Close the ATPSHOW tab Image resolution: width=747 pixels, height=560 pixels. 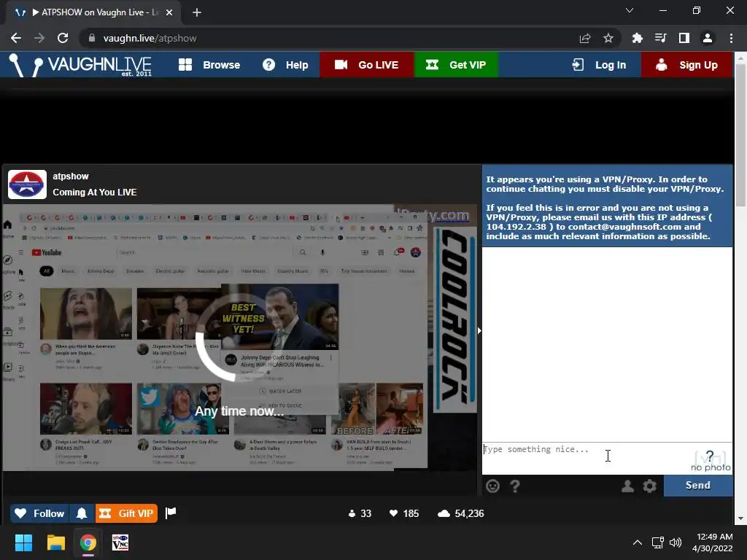[169, 12]
